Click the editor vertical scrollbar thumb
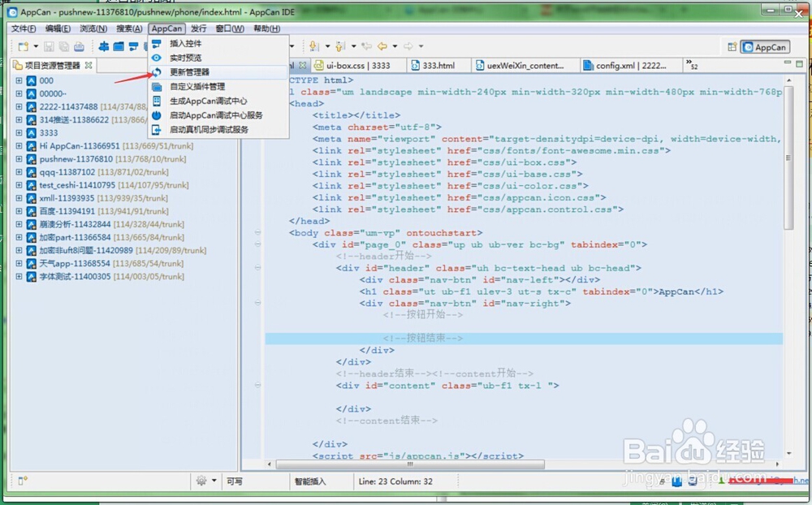 tap(788, 158)
